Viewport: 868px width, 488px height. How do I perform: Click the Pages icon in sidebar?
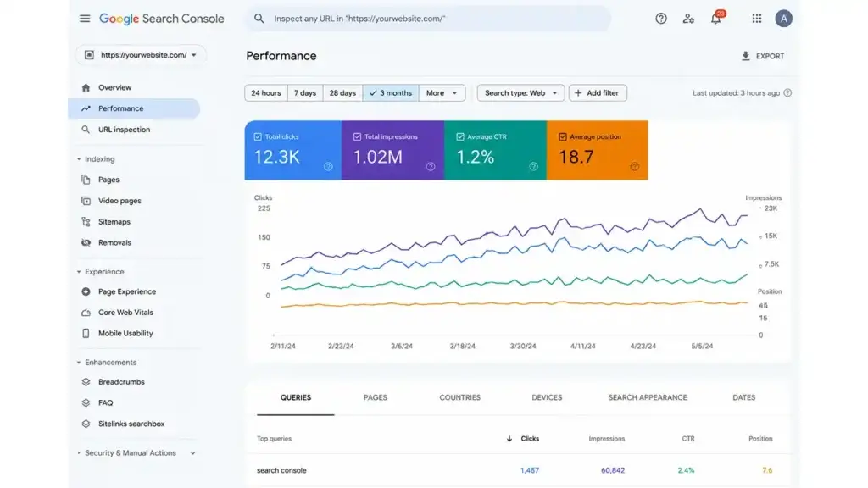pos(86,180)
